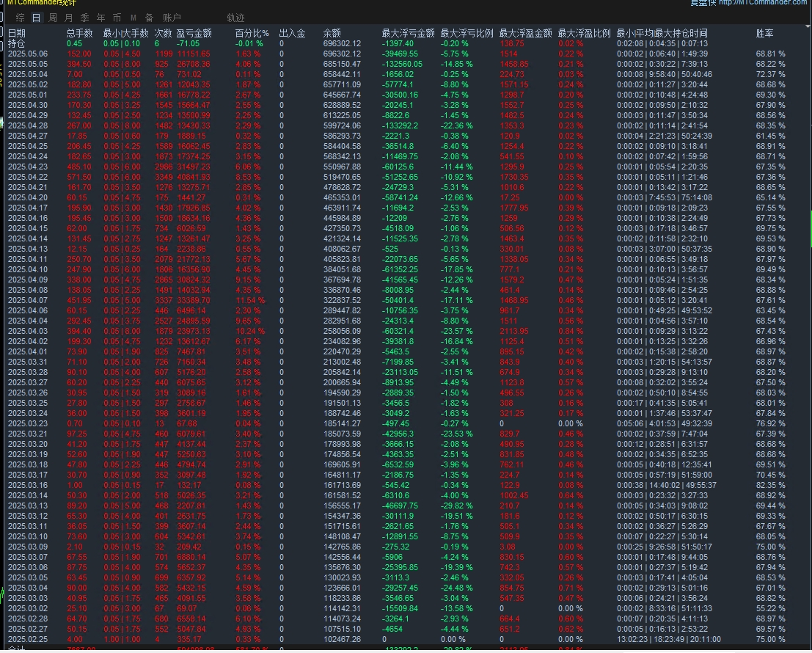Switch to the 综 summary tab

(x=21, y=18)
